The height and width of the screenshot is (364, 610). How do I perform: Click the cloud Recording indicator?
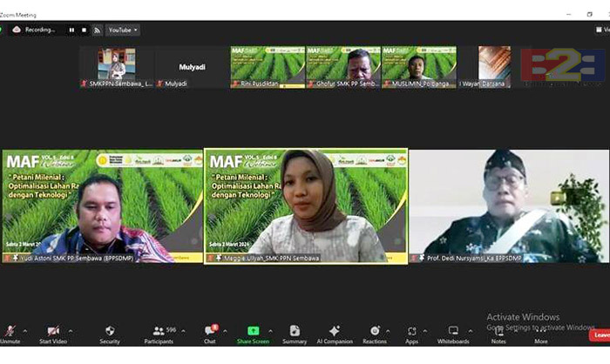pyautogui.click(x=34, y=30)
